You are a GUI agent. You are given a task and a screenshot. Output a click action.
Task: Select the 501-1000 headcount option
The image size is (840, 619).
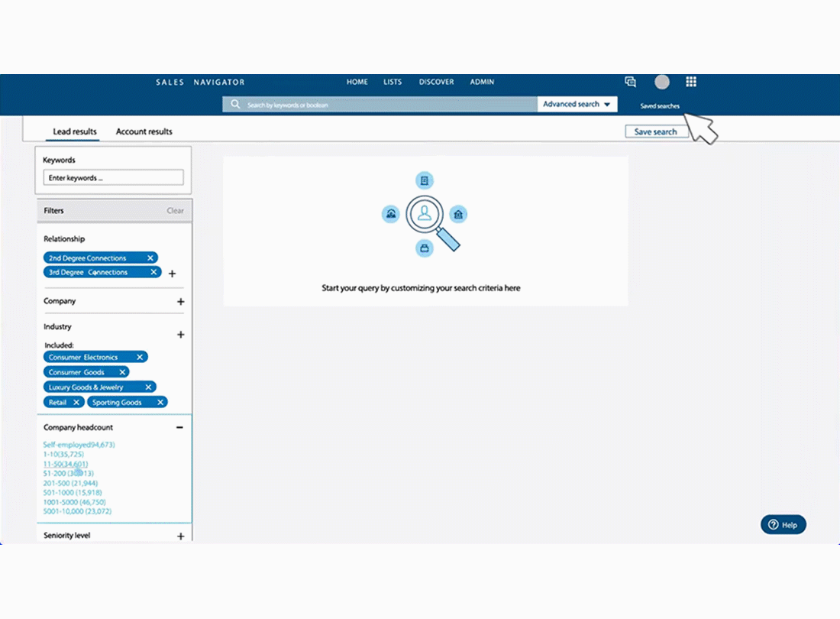[73, 492]
